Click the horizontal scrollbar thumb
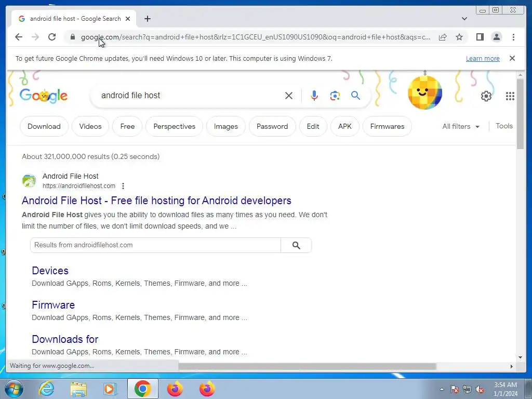 coord(307,366)
